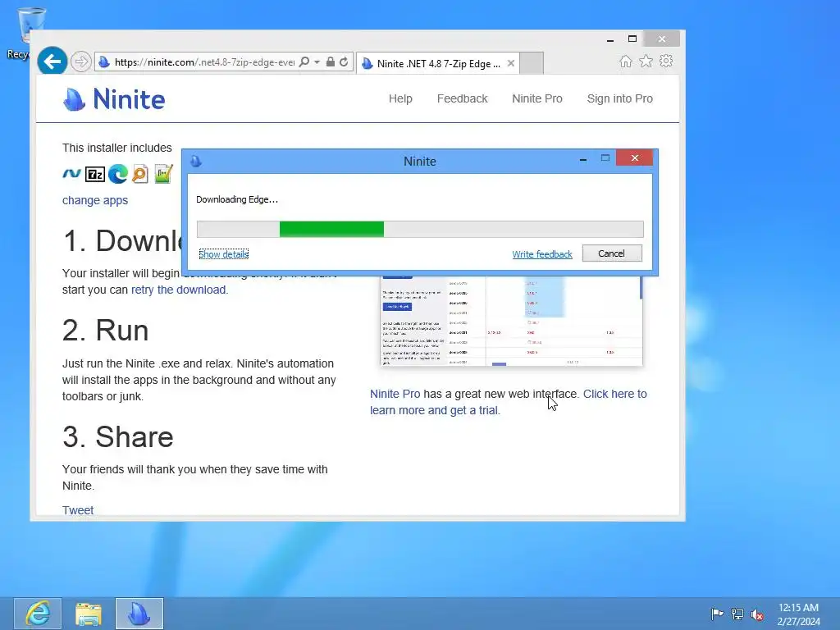The height and width of the screenshot is (630, 840).
Task: Click the muted volume icon in tray
Action: click(x=757, y=614)
